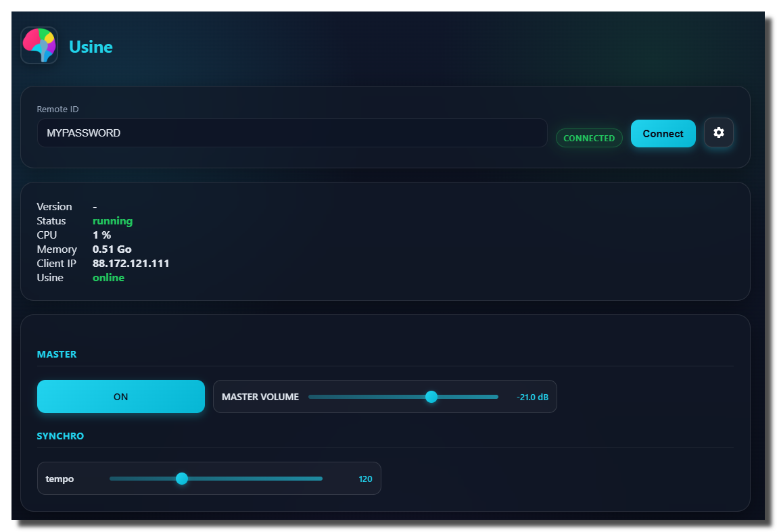This screenshot has height=532, width=777.
Task: Click the Usine brain logo icon
Action: pos(39,45)
